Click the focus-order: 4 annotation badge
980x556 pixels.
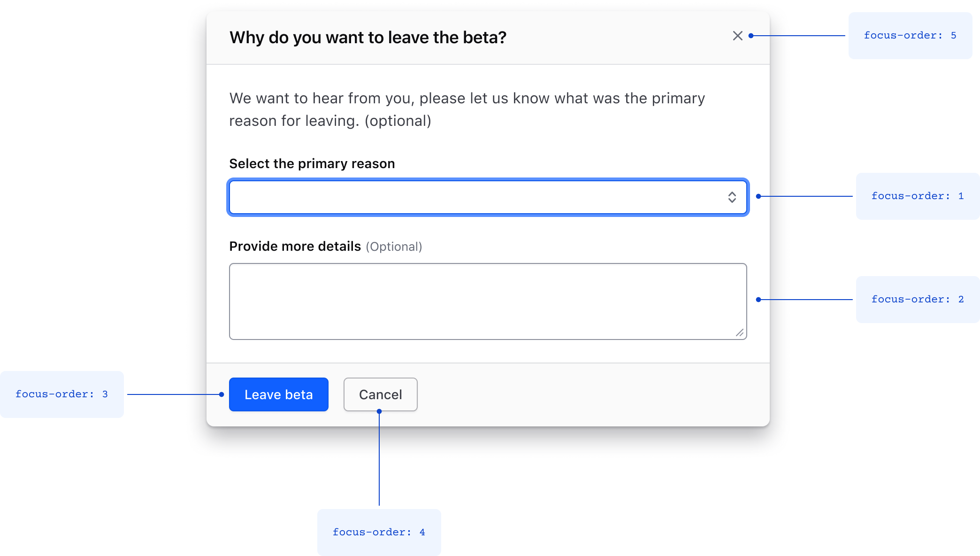pos(379,532)
